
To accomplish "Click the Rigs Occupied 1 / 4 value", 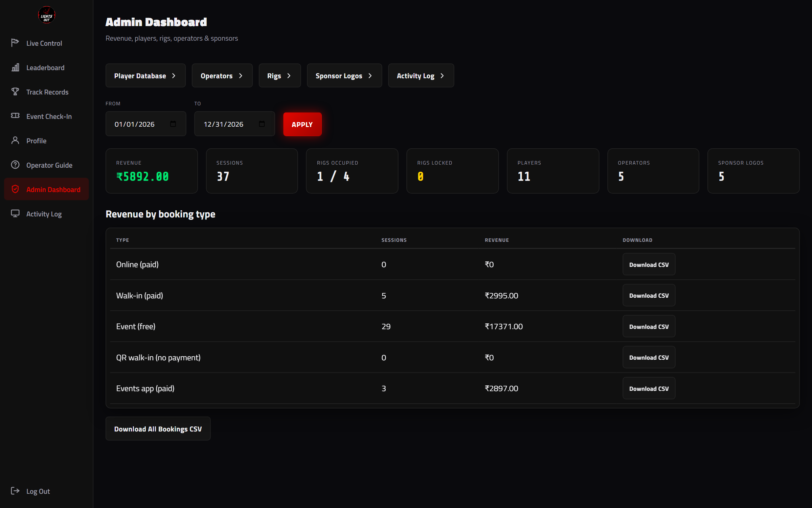I will pos(333,176).
